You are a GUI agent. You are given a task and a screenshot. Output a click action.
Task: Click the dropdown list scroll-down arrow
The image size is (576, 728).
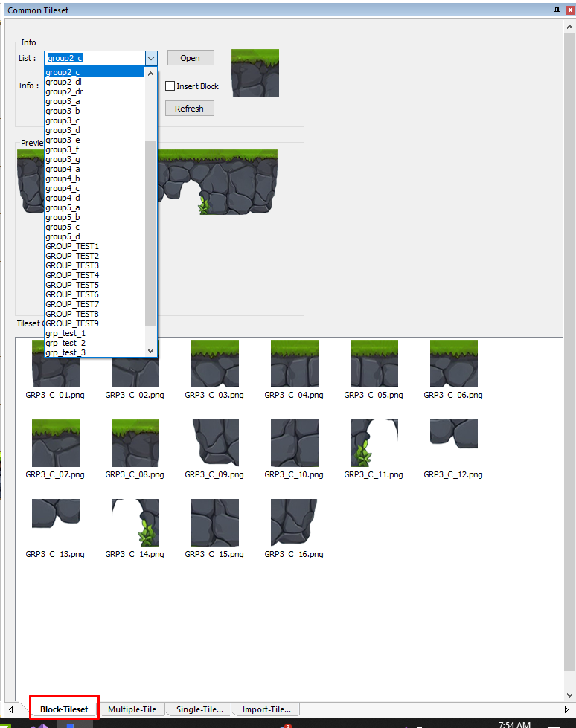[x=151, y=350]
